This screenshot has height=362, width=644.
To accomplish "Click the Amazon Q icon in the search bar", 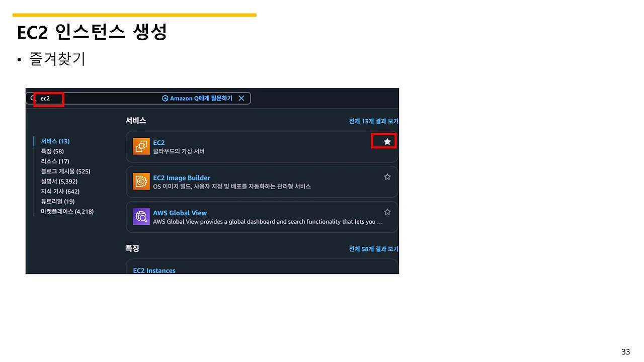I will click(x=165, y=98).
